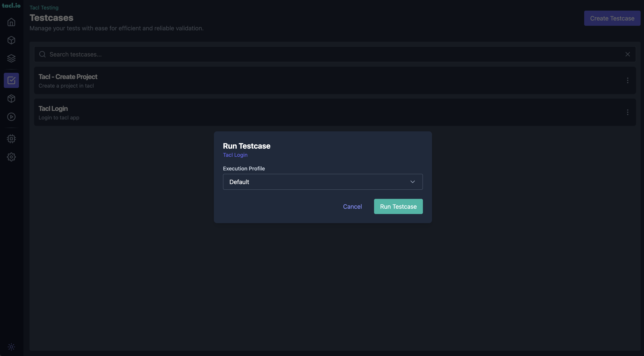The image size is (644, 356).
Task: Open options menu for Tacl - Create Project
Action: [x=628, y=80]
